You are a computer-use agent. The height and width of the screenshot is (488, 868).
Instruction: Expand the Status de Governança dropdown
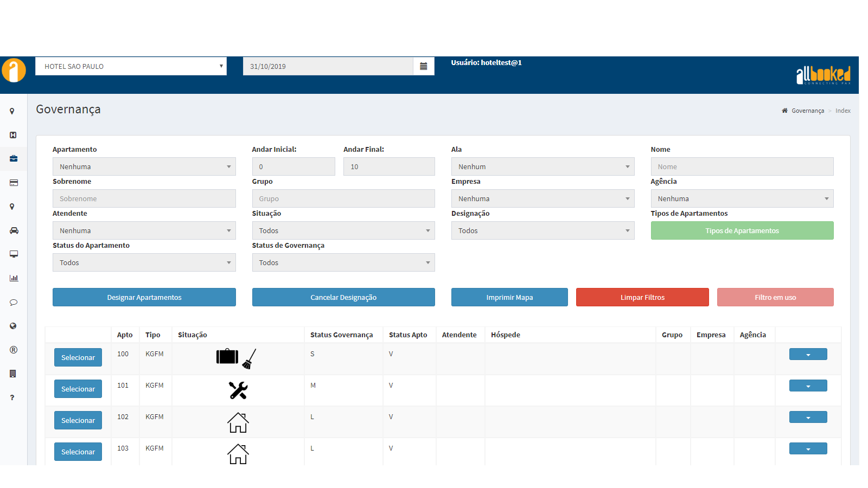pyautogui.click(x=343, y=262)
